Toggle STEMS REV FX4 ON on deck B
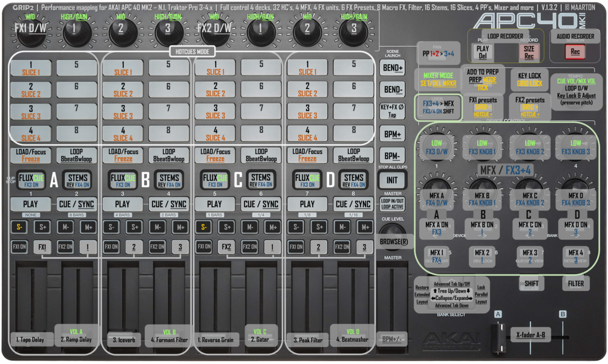The image size is (608, 364). click(x=169, y=180)
